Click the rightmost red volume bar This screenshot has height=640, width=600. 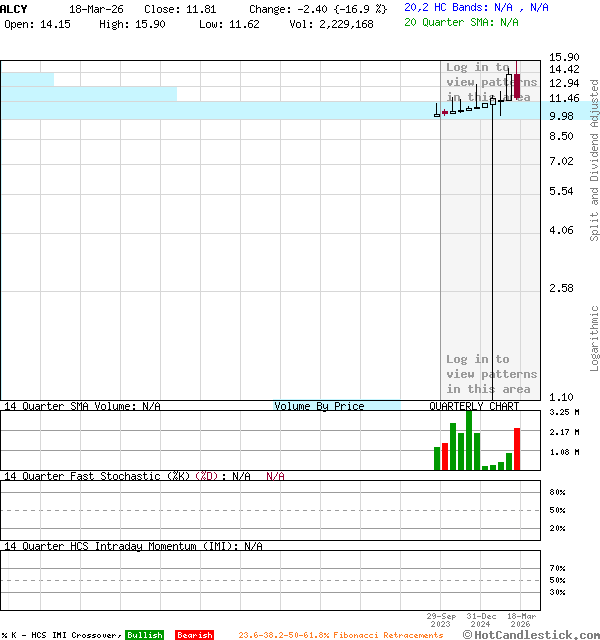click(517, 449)
